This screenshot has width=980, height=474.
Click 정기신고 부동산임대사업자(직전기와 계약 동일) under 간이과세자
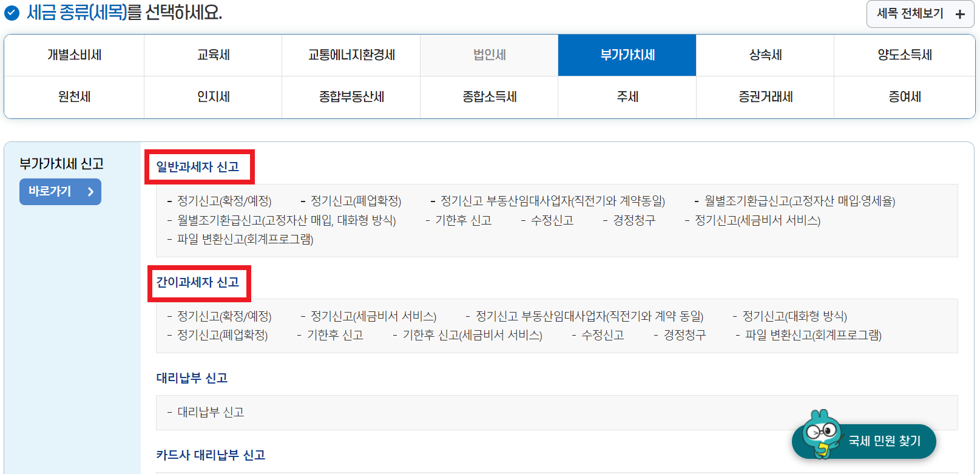click(589, 316)
